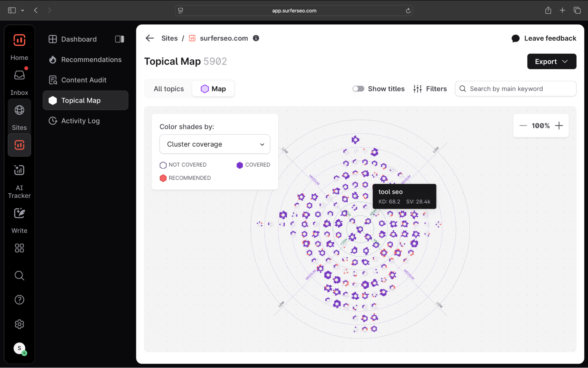Viewport: 588px width, 368px height.
Task: Click the search magnifier in left rail
Action: [19, 276]
